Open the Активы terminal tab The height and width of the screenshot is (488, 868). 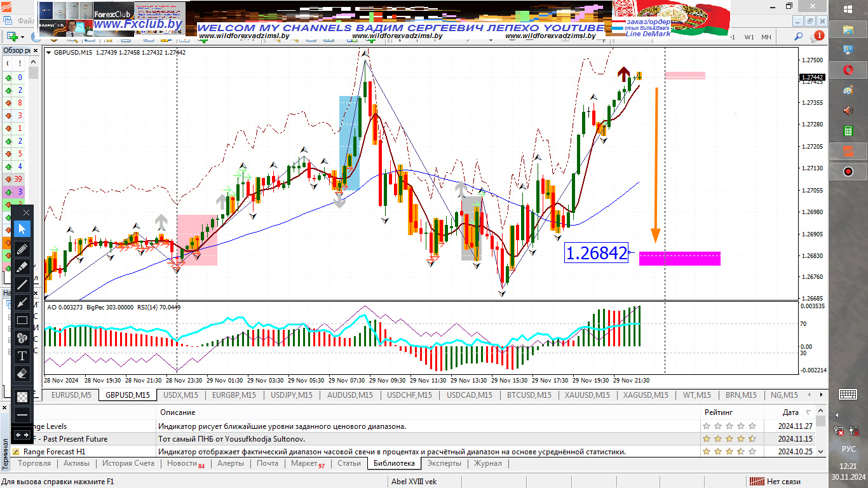pyautogui.click(x=76, y=463)
